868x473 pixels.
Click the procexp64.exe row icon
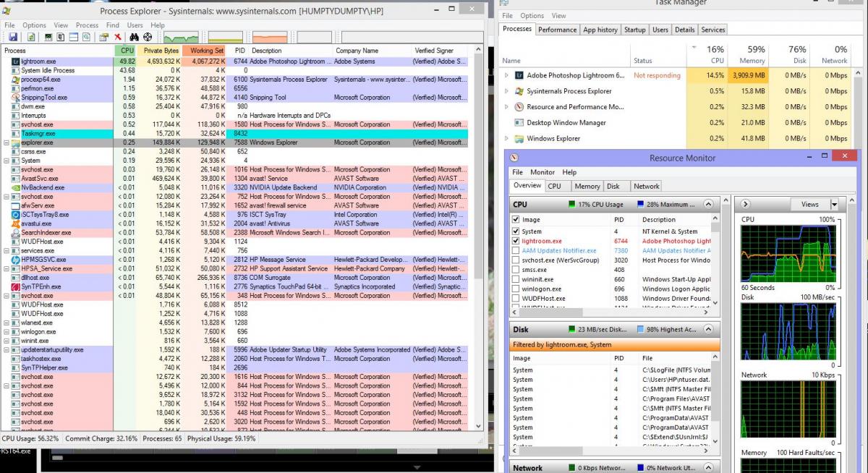point(15,80)
